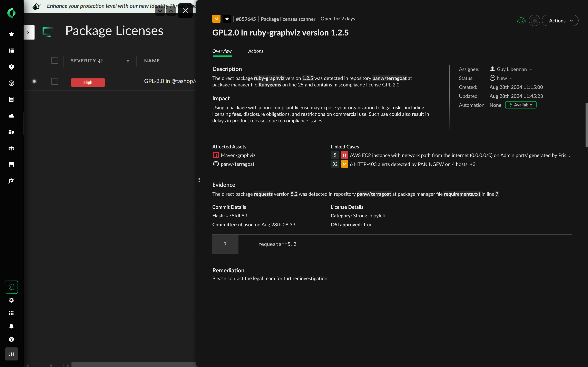Open the panw/terragoat repository link
The height and width of the screenshot is (367, 588).
click(x=237, y=164)
